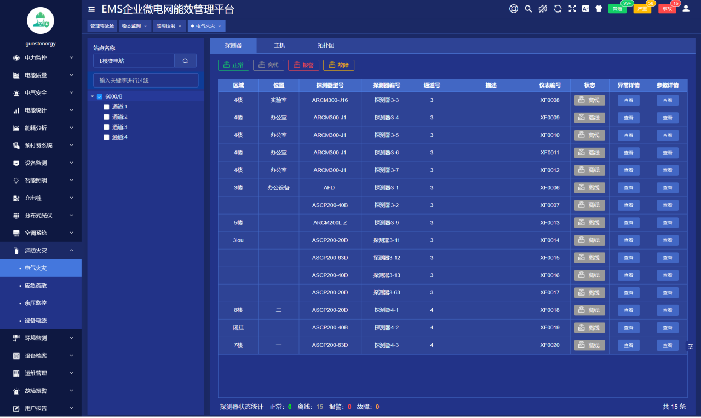Check the last child checkbox in tree

click(107, 136)
